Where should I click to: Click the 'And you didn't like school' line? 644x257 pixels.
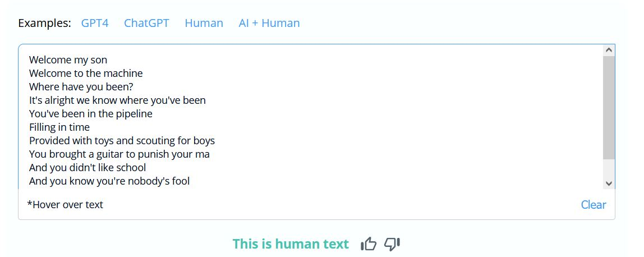pos(88,168)
